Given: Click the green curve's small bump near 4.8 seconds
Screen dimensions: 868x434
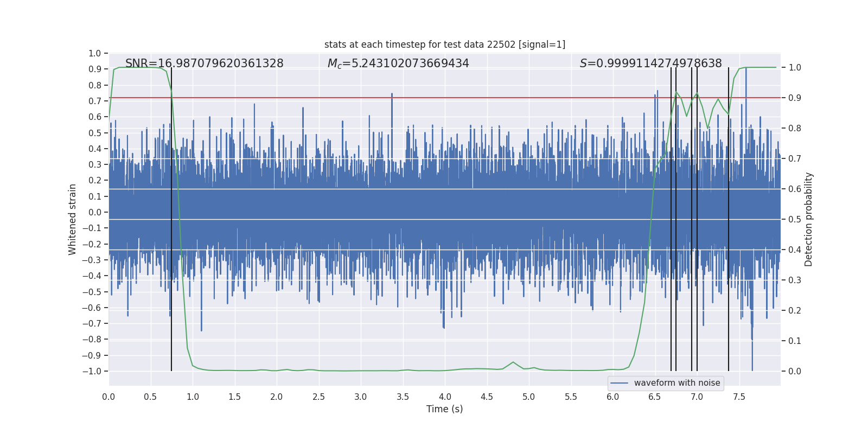Looking at the screenshot, I should click(x=513, y=362).
